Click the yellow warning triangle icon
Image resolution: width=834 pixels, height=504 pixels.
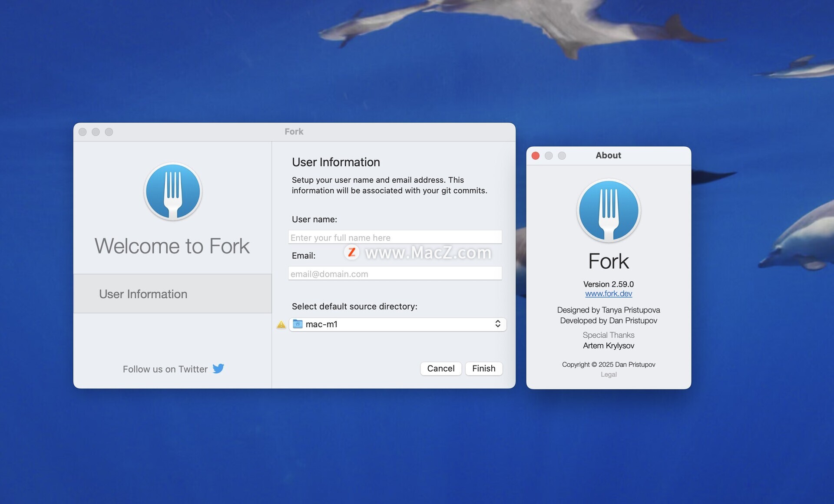coord(281,324)
